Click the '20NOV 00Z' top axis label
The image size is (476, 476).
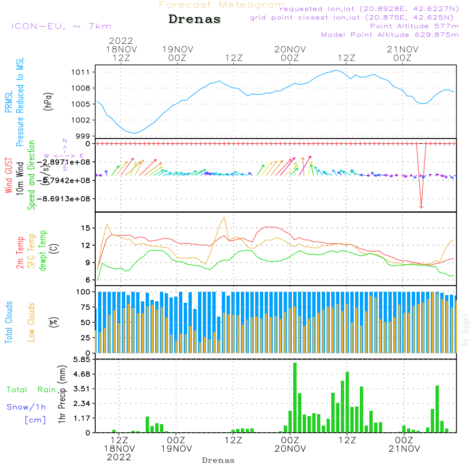pos(290,53)
